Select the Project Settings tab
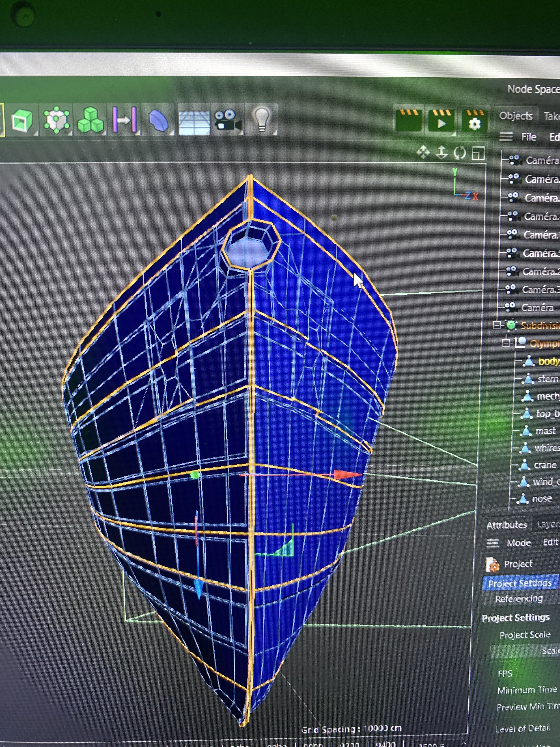560x747 pixels. (520, 583)
